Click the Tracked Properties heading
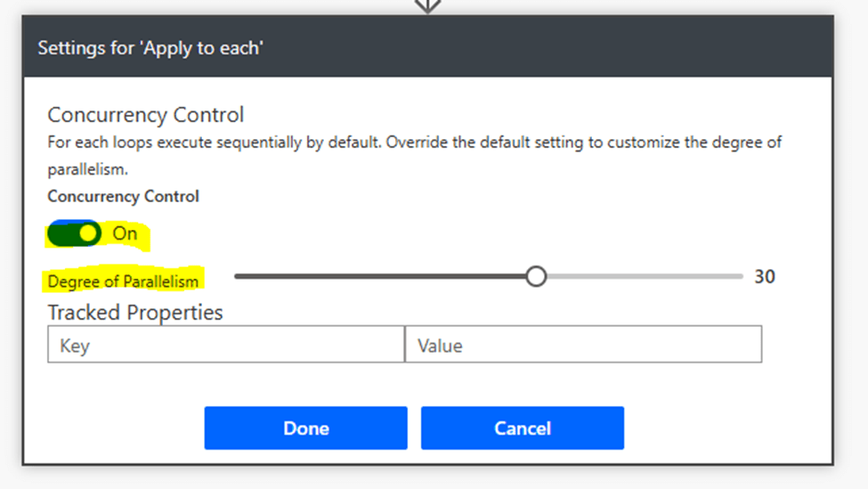Screen dimensions: 868x489 click(135, 313)
